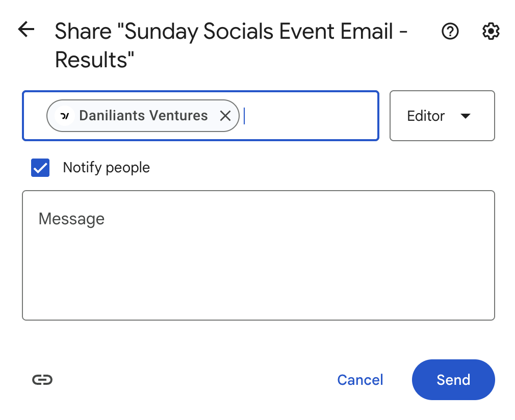Image resolution: width=515 pixels, height=420 pixels.
Task: Remove Daniliants Ventures chip with X
Action: pyautogui.click(x=225, y=116)
